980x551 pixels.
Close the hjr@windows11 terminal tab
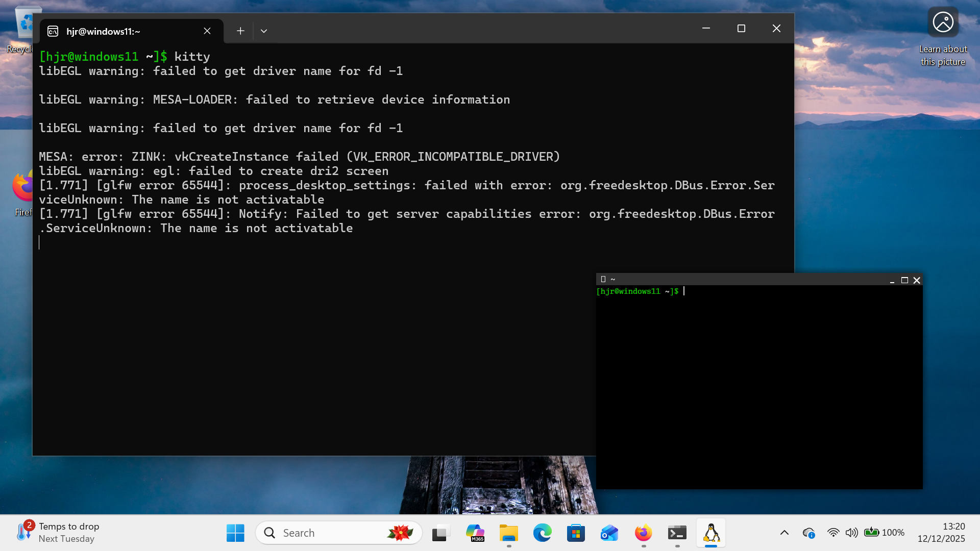[207, 31]
